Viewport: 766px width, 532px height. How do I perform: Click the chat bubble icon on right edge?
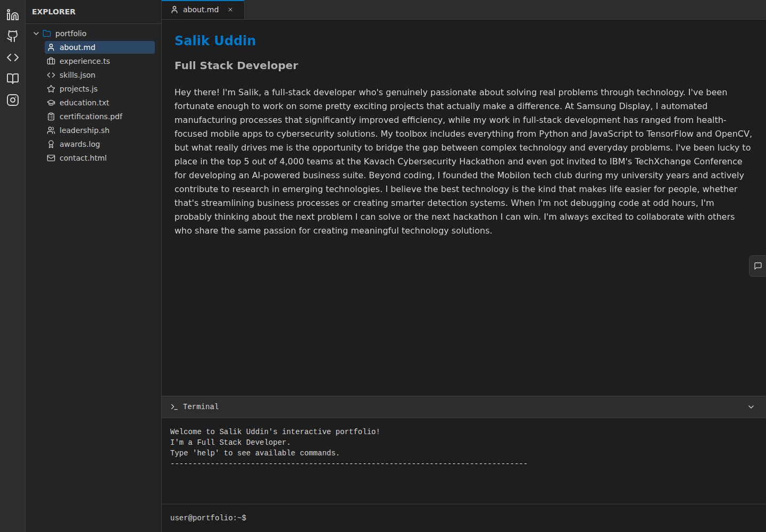[x=758, y=266]
